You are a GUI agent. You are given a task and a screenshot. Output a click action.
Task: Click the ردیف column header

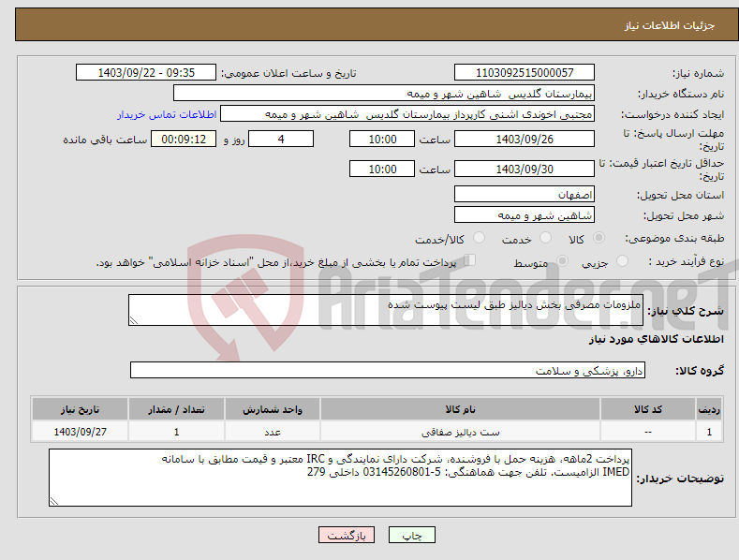pyautogui.click(x=709, y=409)
